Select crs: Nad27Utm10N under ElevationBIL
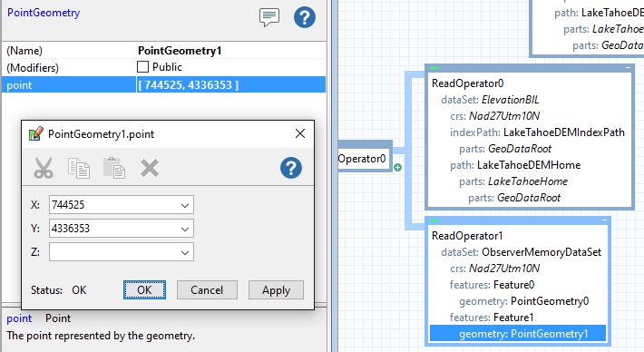This screenshot has height=352, width=644. click(x=495, y=116)
